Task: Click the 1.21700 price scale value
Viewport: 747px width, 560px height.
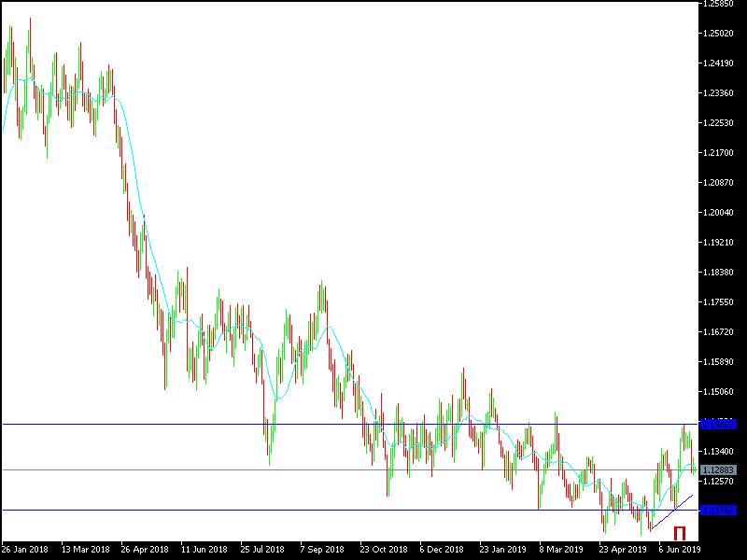Action: pos(718,153)
